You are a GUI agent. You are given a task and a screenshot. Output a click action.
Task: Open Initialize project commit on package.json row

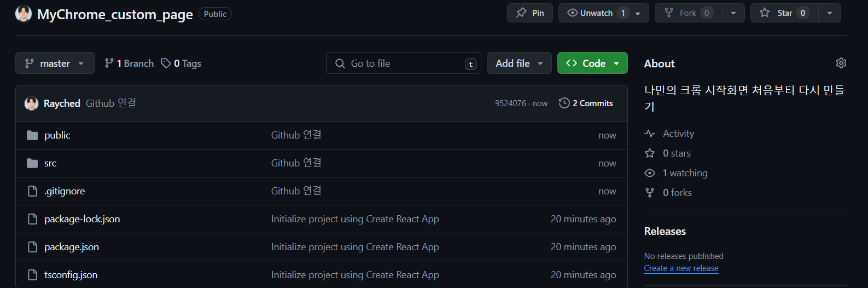(355, 247)
